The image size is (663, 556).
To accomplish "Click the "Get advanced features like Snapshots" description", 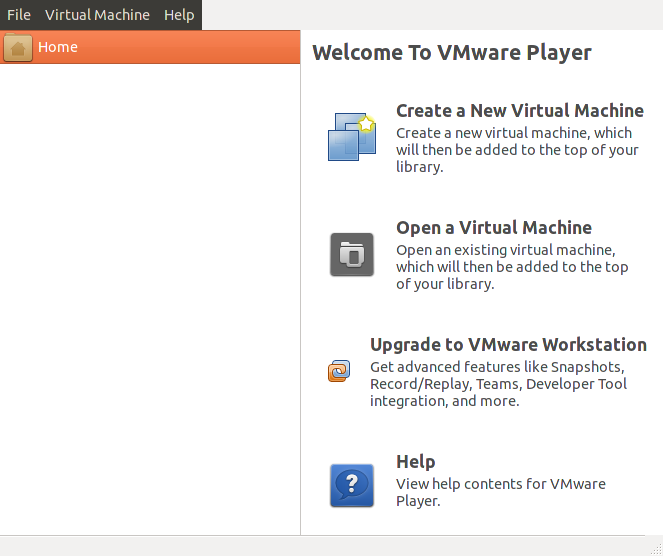I will (509, 384).
